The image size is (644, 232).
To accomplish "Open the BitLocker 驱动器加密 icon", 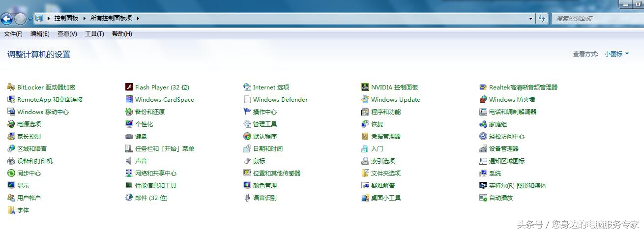I will click(11, 87).
